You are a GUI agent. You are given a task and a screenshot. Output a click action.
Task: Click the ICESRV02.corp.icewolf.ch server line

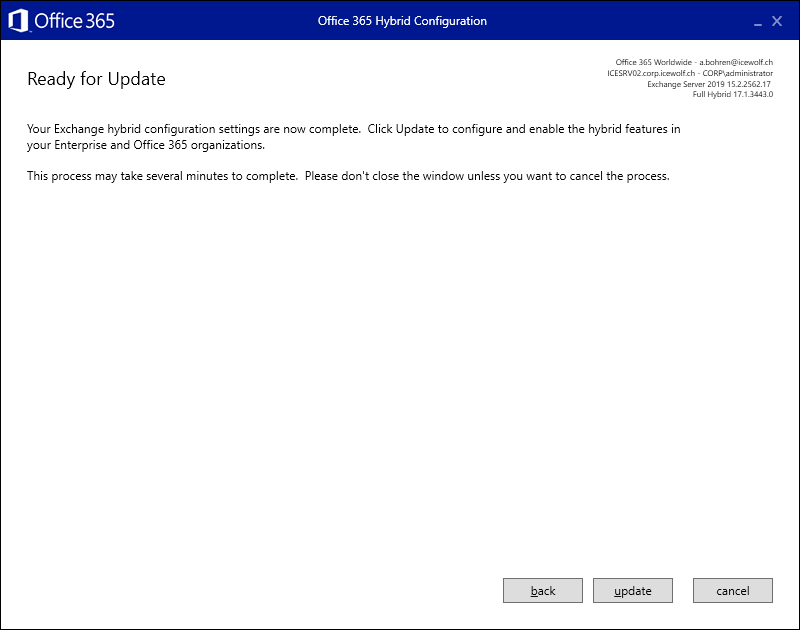[x=690, y=73]
